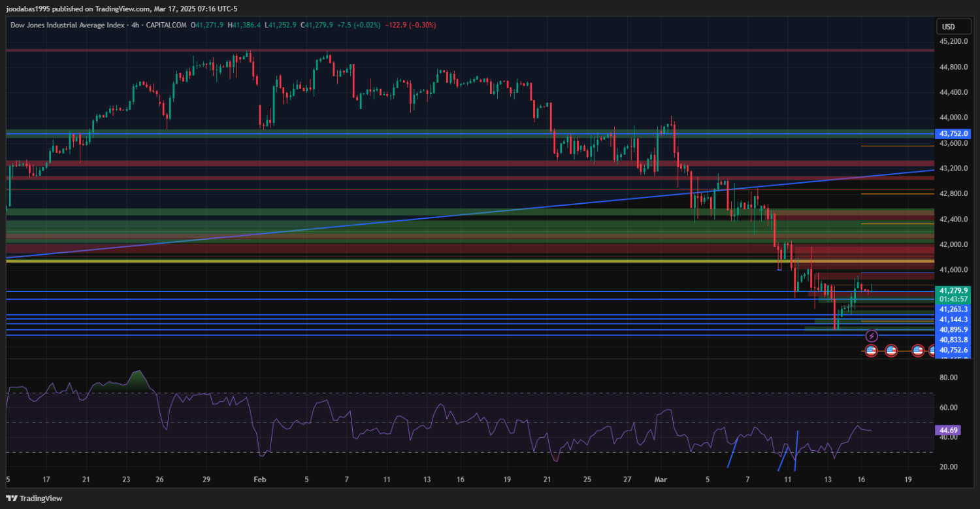Open the third US flag economic event
This screenshot has height=509, width=980.
[x=917, y=351]
